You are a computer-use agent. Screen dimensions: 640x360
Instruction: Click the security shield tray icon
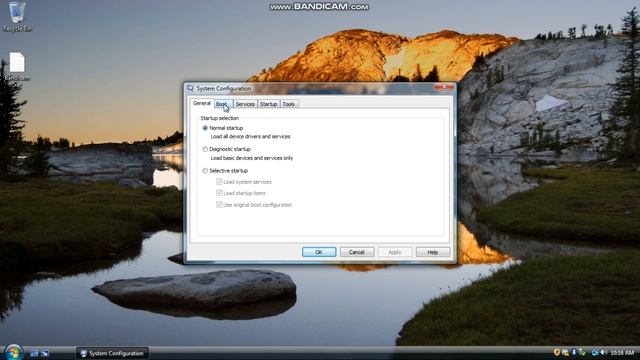click(x=557, y=352)
